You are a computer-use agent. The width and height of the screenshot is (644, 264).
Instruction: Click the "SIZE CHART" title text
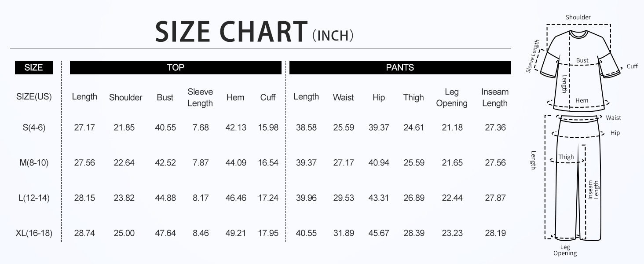coord(231,32)
